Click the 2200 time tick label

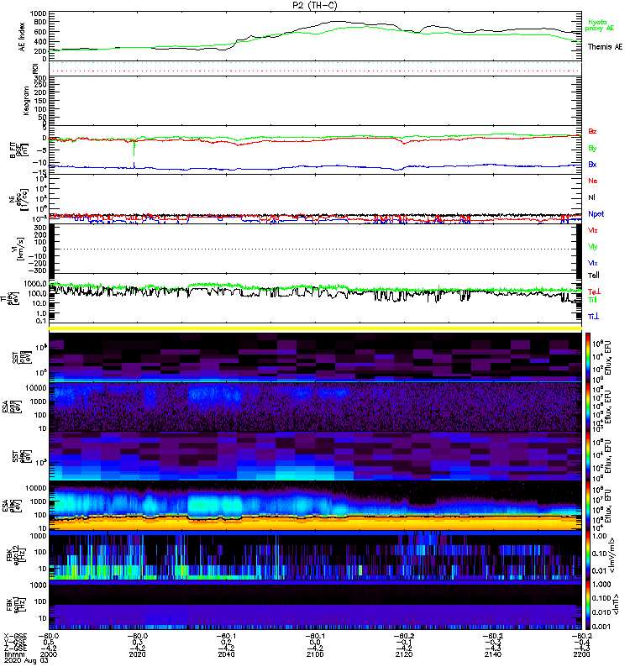click(x=581, y=654)
